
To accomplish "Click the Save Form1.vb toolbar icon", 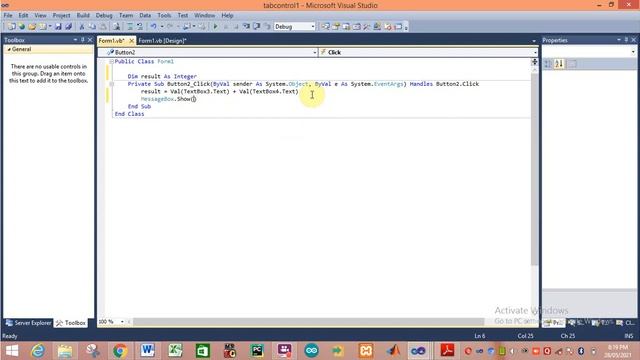I will click(x=58, y=27).
